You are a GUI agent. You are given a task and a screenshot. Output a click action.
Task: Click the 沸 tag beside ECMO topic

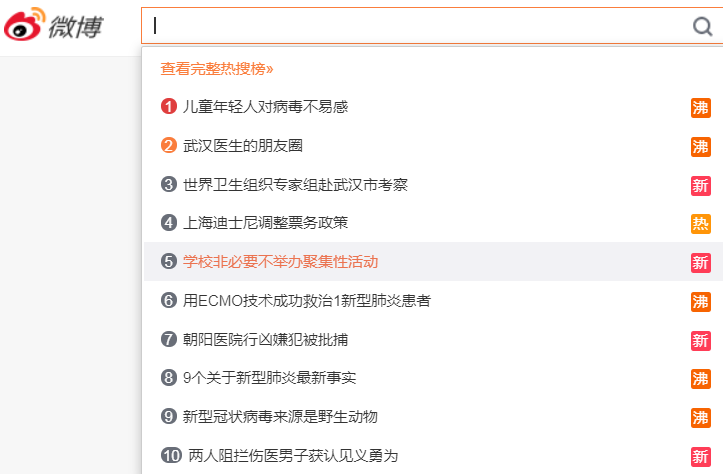pos(700,302)
